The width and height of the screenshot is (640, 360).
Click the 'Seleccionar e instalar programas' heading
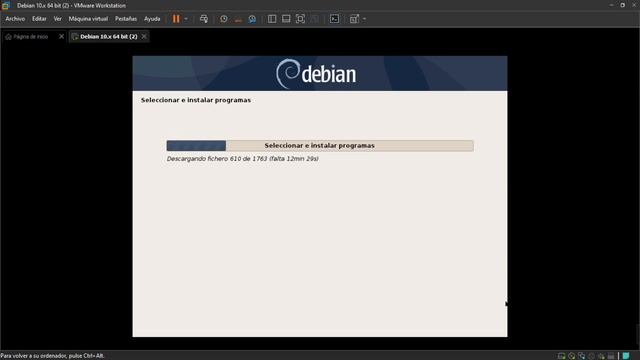click(x=196, y=100)
